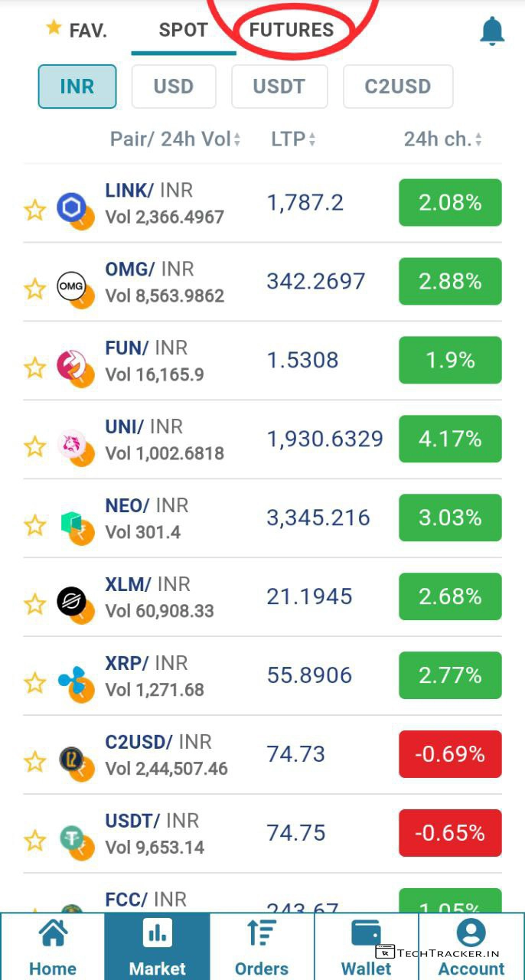The image size is (525, 980).
Task: Favorite the USDT/INR pair star
Action: [x=35, y=841]
